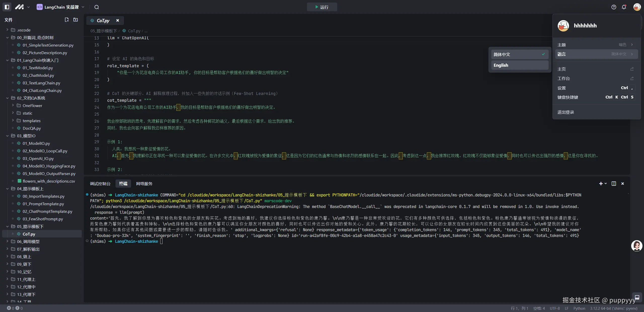Create a new folder in explorer
Image resolution: width=644 pixels, height=312 pixels.
(x=75, y=20)
